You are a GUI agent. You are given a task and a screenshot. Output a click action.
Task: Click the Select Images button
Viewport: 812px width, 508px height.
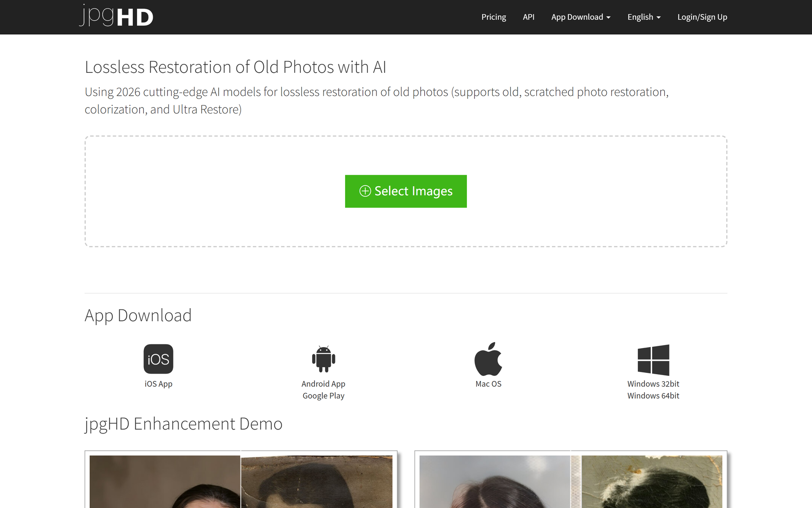(406, 191)
